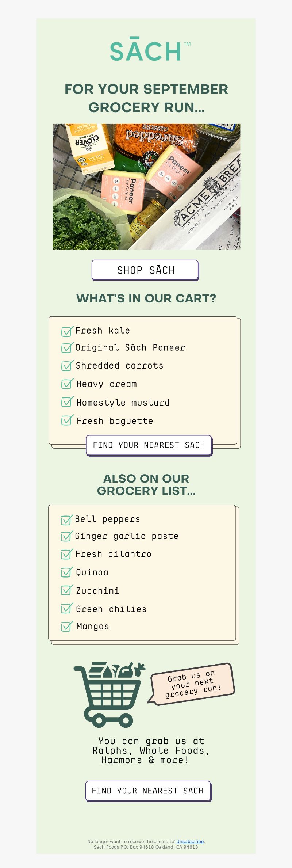The width and height of the screenshot is (292, 868).
Task: Click the Green chilies checkmark
Action: (67, 609)
